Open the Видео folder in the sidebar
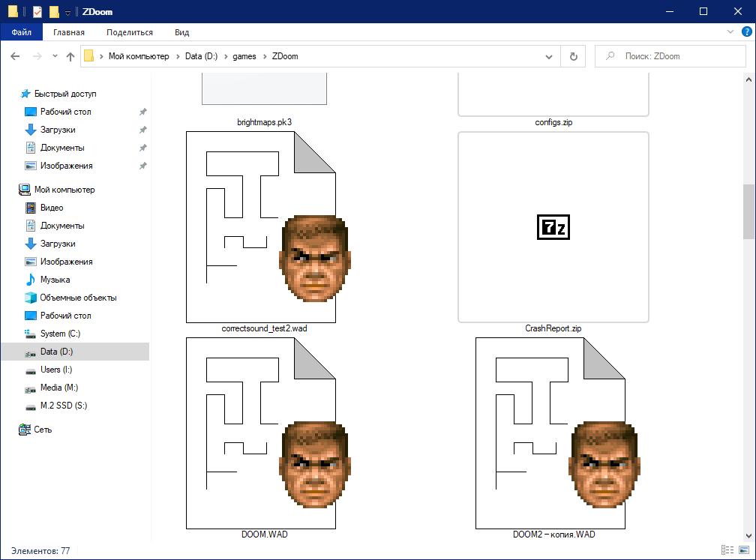 coord(52,208)
